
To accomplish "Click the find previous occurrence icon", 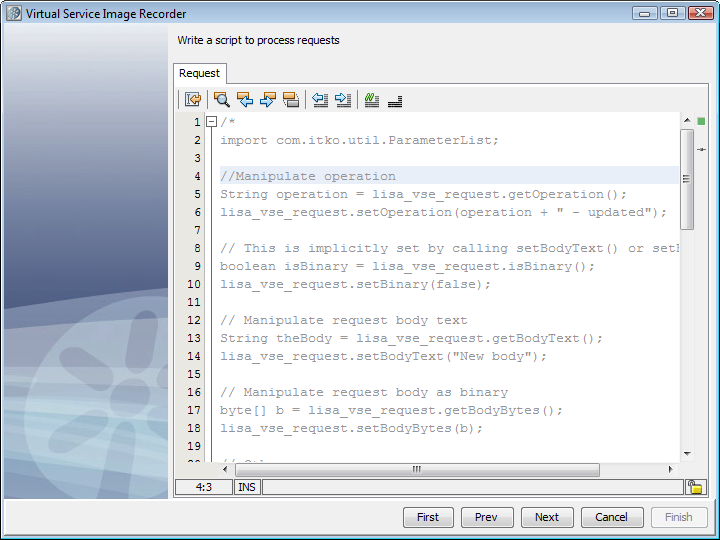I will 245,99.
